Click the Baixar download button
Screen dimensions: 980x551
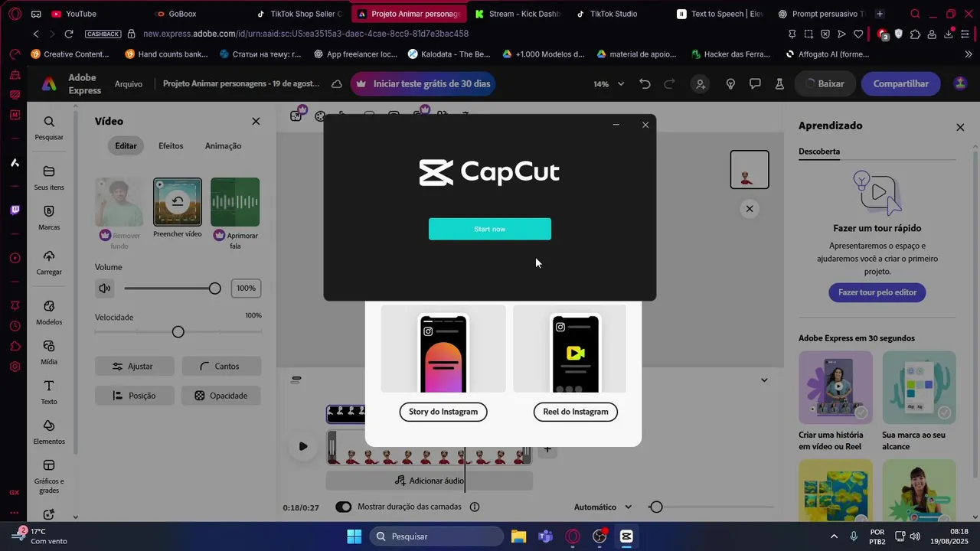[x=825, y=84]
